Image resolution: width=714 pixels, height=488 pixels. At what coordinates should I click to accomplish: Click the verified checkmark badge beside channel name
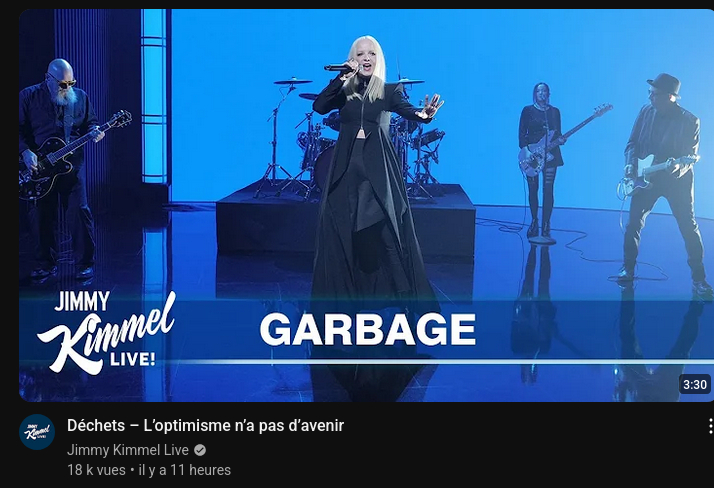200,450
